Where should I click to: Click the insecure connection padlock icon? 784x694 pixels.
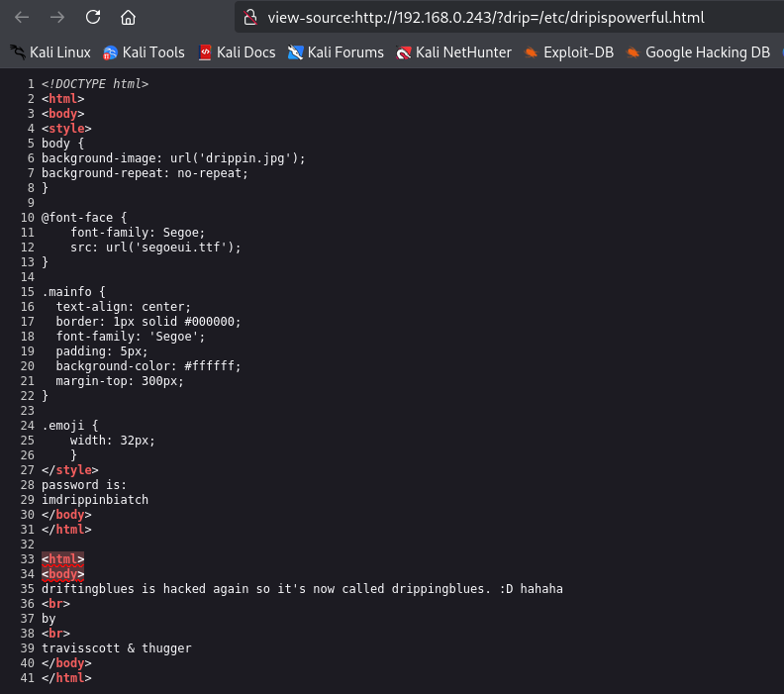pos(250,18)
